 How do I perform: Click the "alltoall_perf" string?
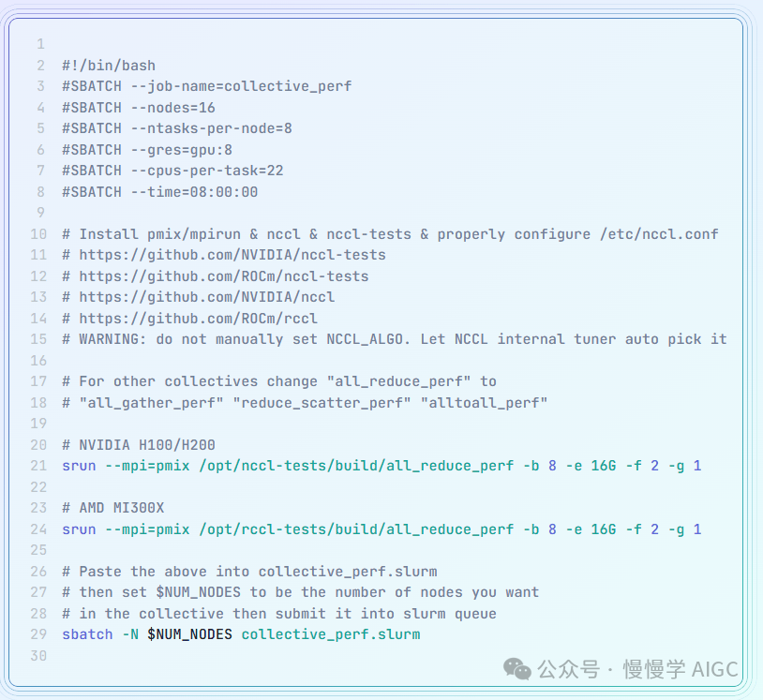coord(484,403)
